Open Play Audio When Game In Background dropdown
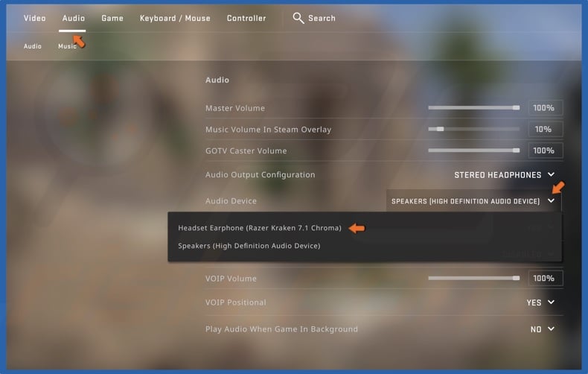The width and height of the screenshot is (588, 374). 543,329
